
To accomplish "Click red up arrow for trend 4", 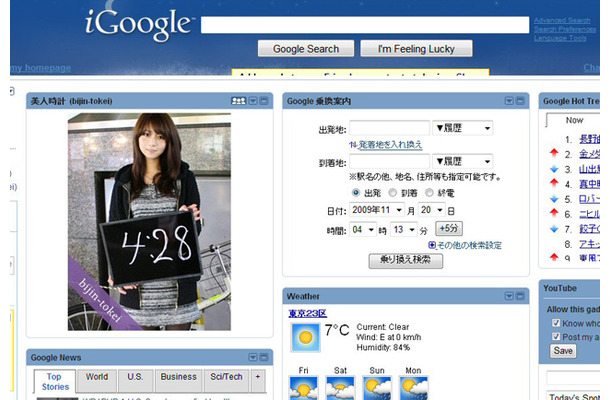I will [x=554, y=182].
